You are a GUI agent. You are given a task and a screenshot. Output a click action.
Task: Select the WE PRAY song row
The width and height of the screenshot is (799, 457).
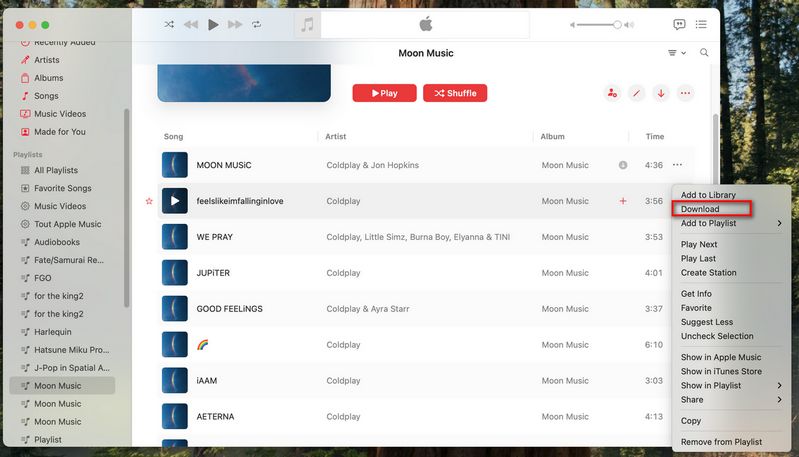coord(415,237)
